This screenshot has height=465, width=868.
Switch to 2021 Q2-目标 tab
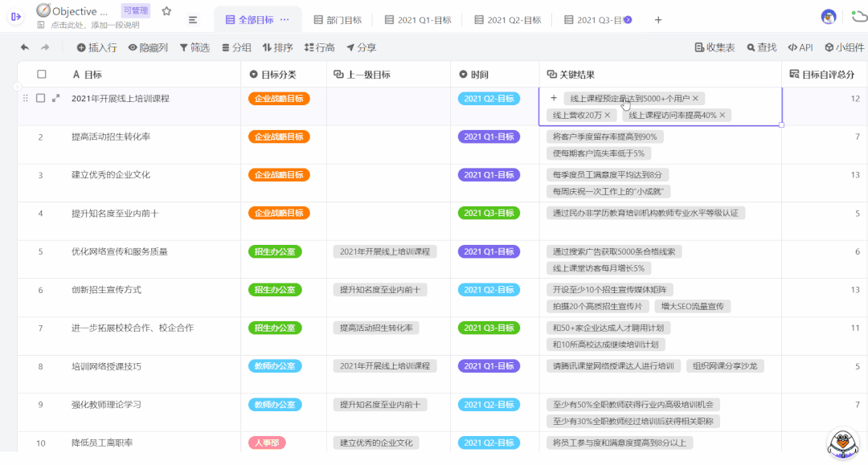[508, 20]
